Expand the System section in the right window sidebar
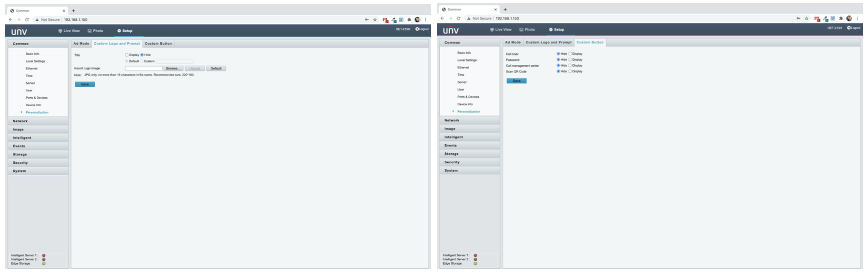 (x=469, y=170)
